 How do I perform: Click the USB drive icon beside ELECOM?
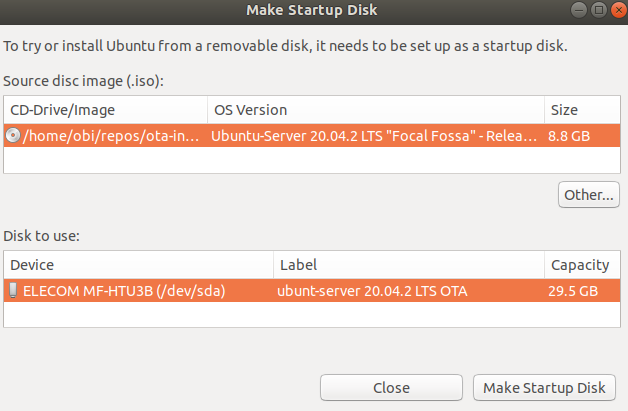(12, 291)
